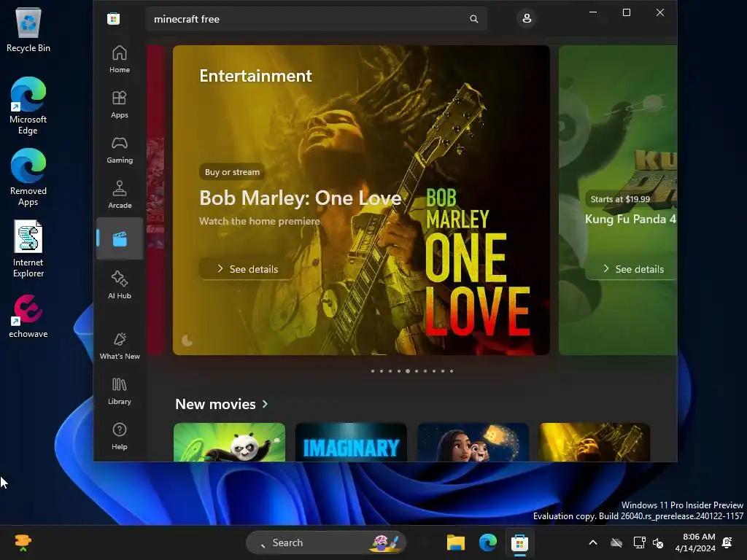This screenshot has height=560, width=747.
Task: Maximize the Microsoft Store window
Action: (x=627, y=12)
